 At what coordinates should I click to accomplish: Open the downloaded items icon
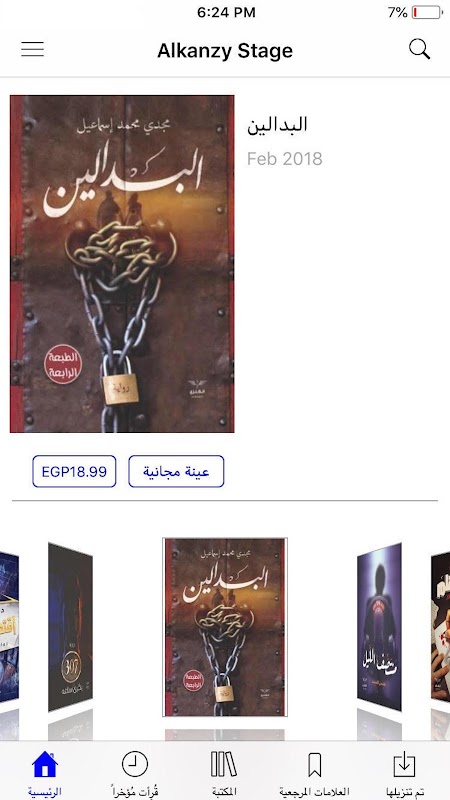(x=404, y=764)
